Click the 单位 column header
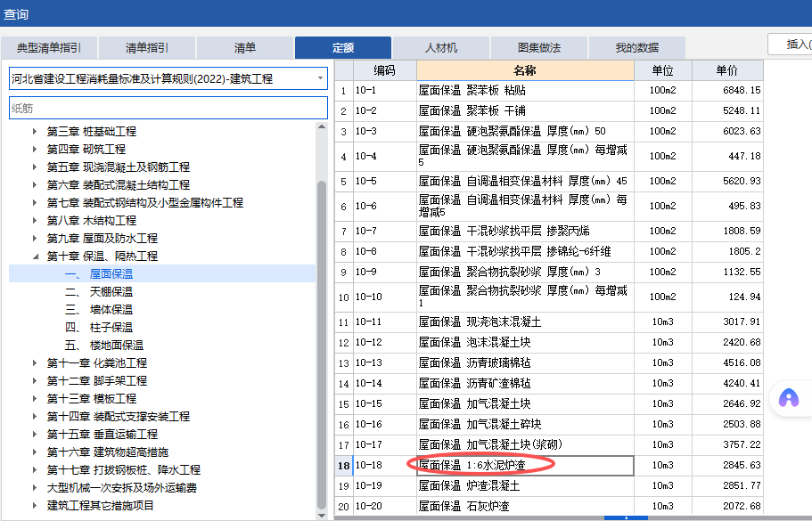812x521 pixels. tap(663, 70)
